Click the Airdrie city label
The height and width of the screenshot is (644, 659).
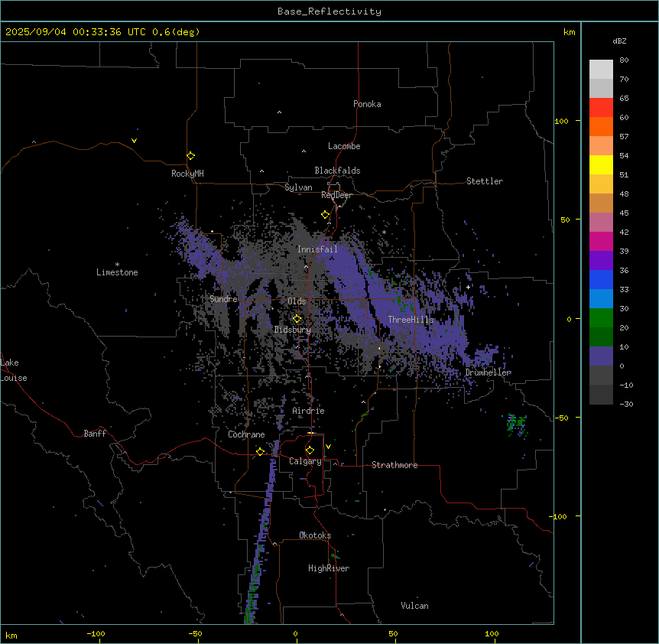[x=309, y=411]
